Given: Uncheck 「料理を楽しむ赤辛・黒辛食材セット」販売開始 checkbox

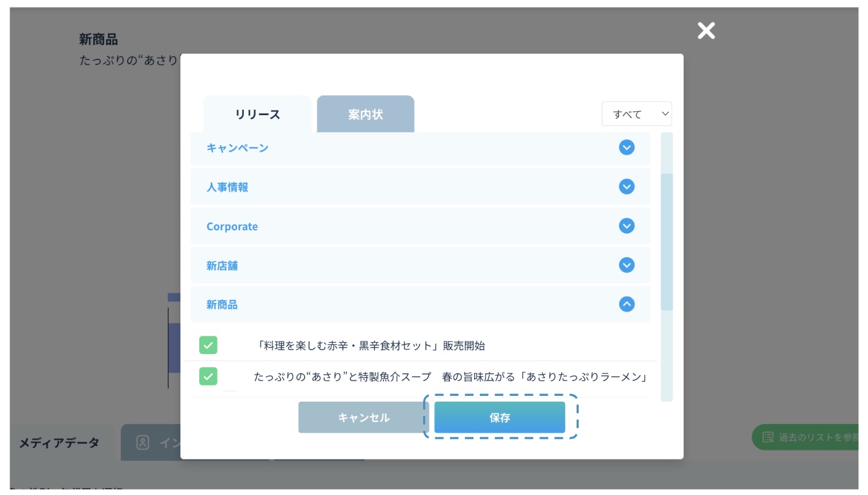Looking at the screenshot, I should 208,345.
